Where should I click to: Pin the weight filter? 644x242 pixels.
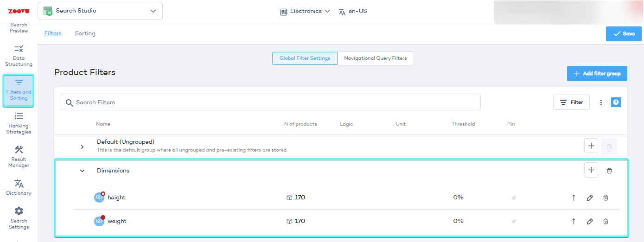[513, 222]
